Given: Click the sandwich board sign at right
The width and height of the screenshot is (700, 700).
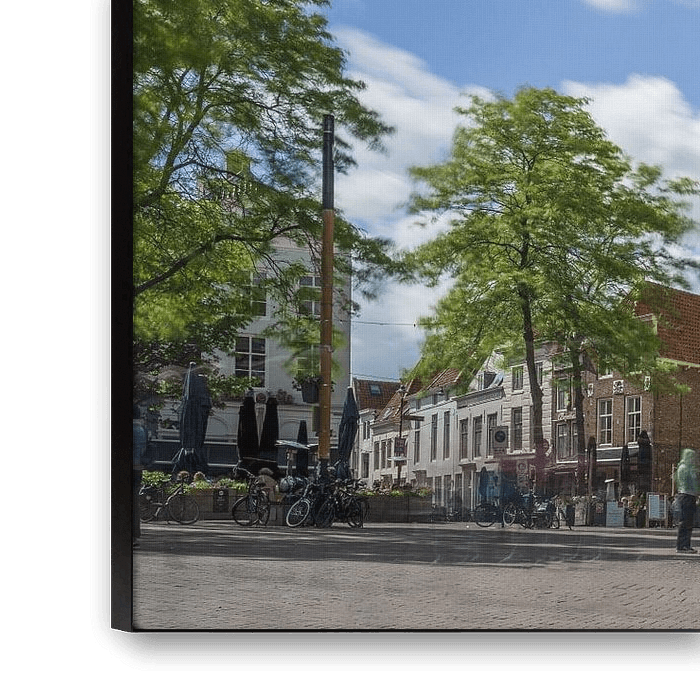Looking at the screenshot, I should coord(656,508).
